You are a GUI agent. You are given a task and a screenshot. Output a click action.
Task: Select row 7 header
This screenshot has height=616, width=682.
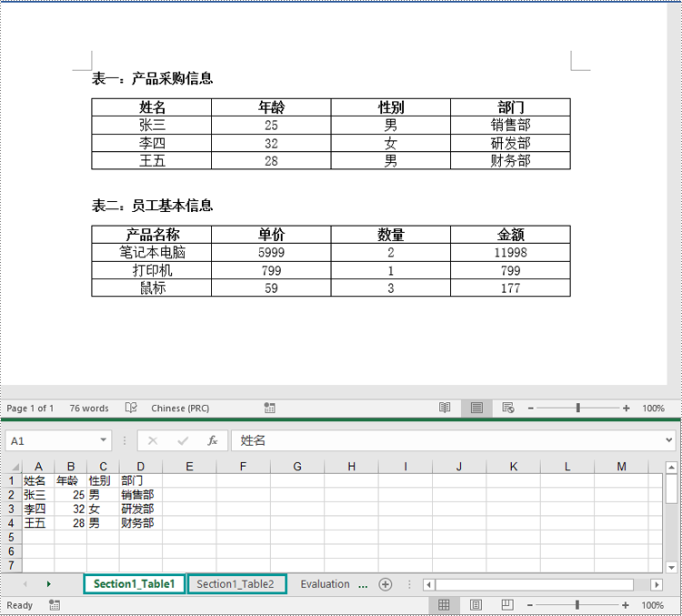pos(11,565)
